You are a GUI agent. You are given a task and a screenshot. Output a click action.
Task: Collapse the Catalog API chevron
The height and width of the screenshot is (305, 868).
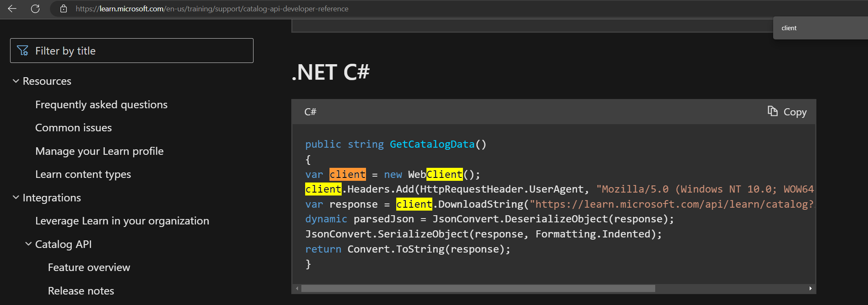(29, 244)
